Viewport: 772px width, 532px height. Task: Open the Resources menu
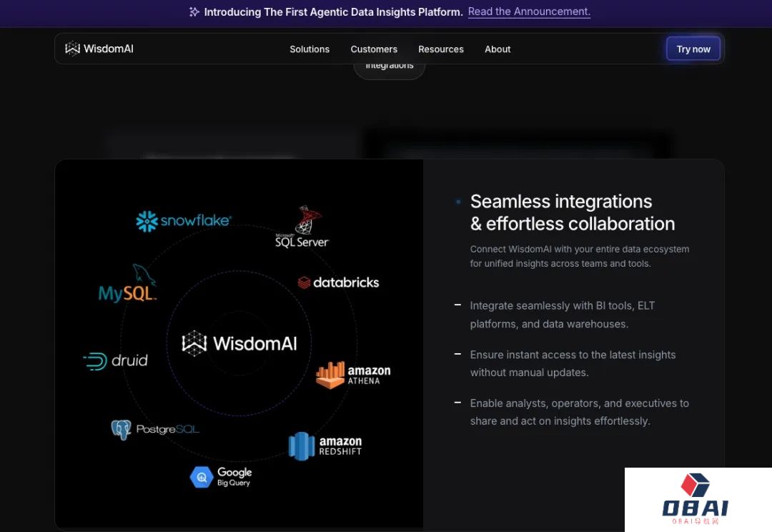pos(440,49)
